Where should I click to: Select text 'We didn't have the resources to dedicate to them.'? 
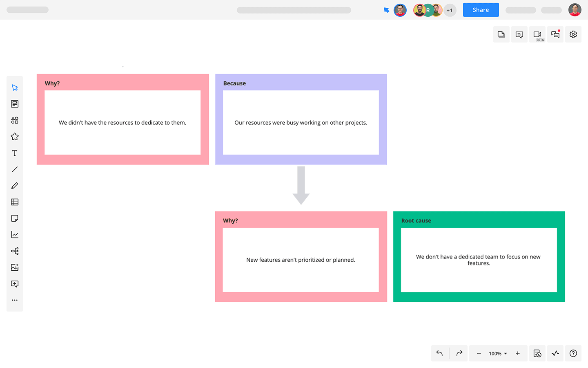122,123
